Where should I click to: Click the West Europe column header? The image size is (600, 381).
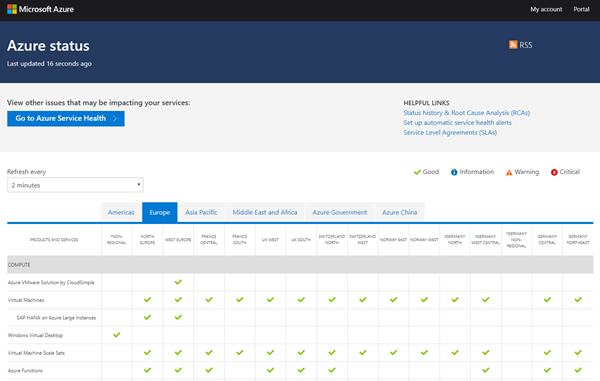178,240
